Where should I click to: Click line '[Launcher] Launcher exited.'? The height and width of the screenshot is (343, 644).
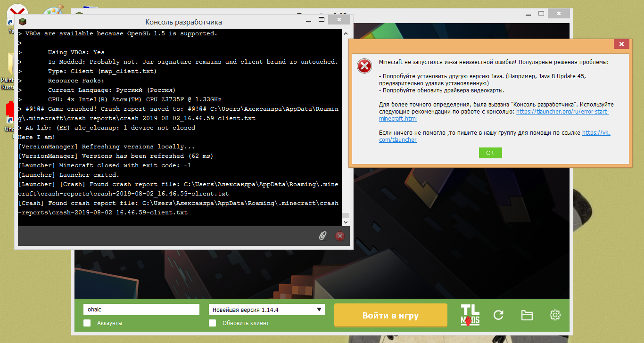69,175
